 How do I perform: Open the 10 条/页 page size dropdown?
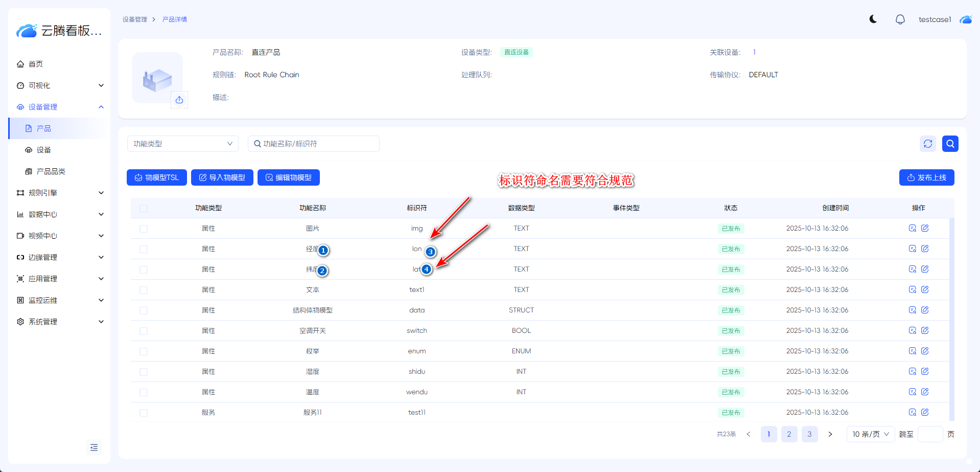(x=870, y=434)
